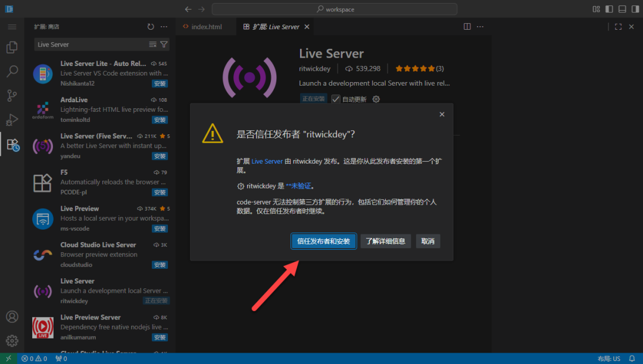Open the Explorer view in activity bar

click(12, 47)
